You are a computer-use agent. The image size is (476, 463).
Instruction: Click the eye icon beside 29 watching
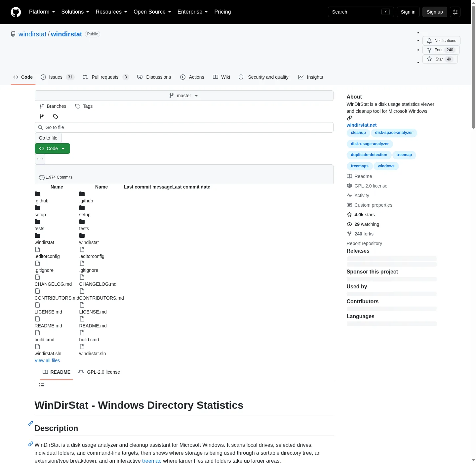point(349,224)
